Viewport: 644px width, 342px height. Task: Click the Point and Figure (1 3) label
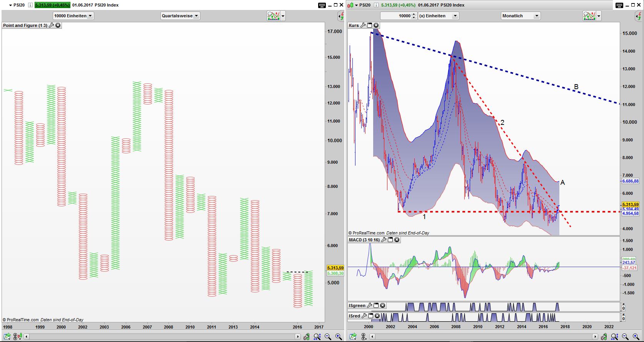click(25, 25)
